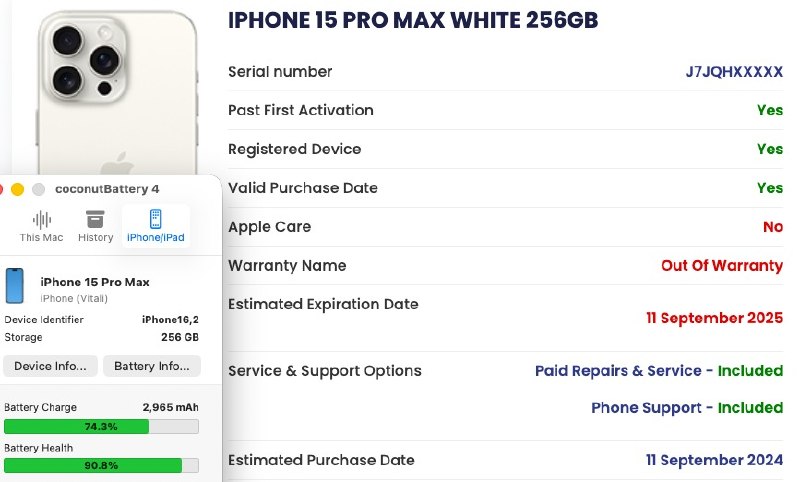Click the gray zoom button of coconutBattery
This screenshot has width=800, height=482.
(x=38, y=189)
